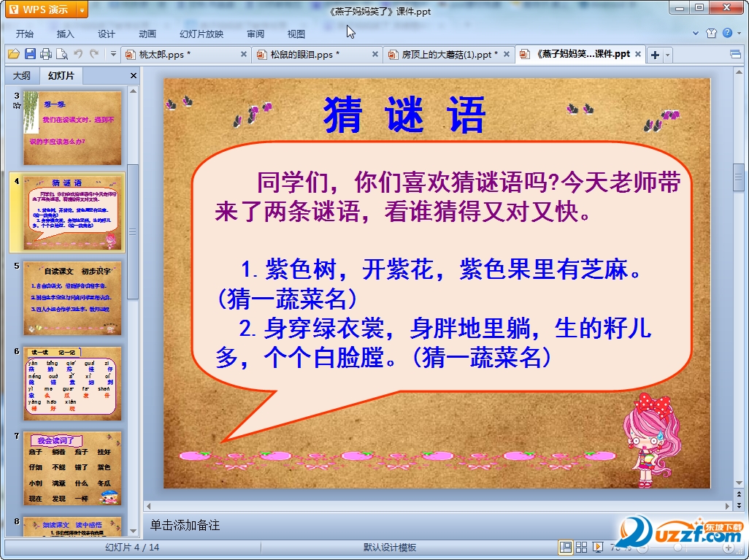The height and width of the screenshot is (560, 749).
Task: Select slide 3 thumbnail 想一想
Action: (x=72, y=128)
